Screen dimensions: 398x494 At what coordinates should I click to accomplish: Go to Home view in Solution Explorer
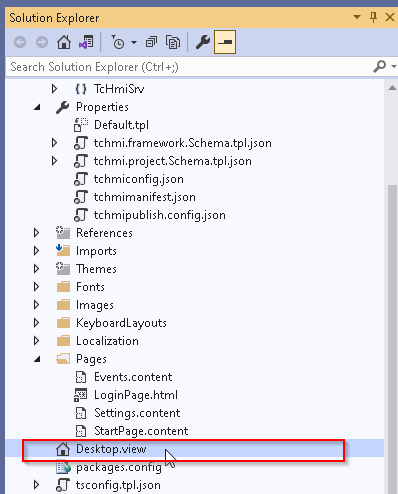click(64, 42)
